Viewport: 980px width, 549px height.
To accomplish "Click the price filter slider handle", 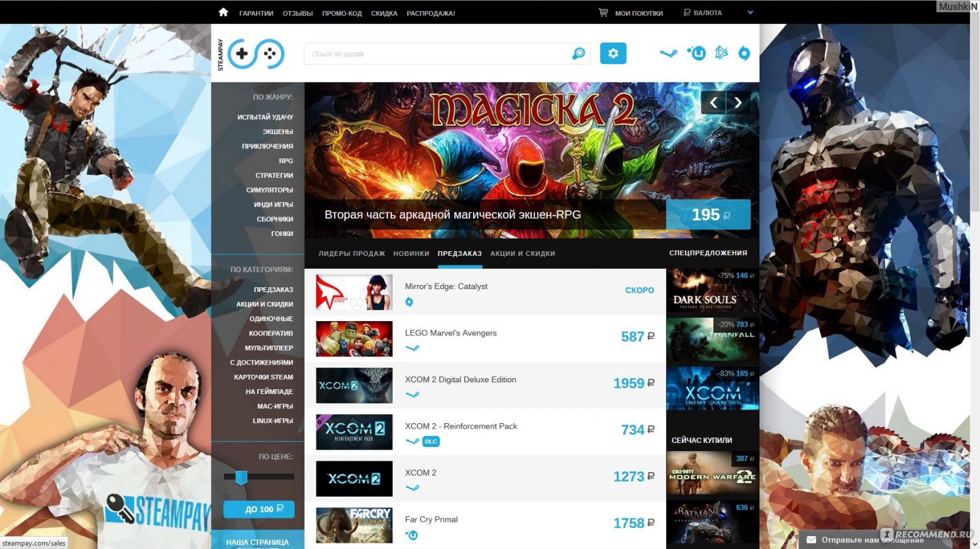I will [241, 478].
